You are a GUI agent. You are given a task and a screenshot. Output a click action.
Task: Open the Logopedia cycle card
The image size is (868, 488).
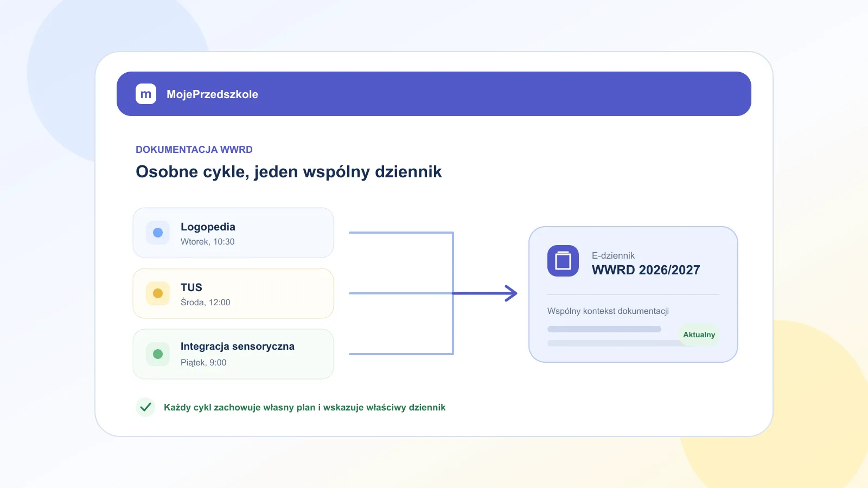pyautogui.click(x=233, y=233)
